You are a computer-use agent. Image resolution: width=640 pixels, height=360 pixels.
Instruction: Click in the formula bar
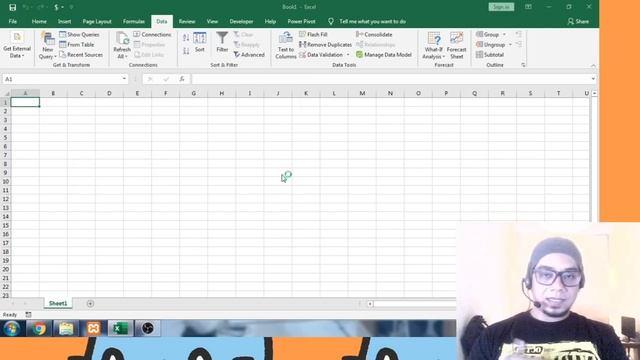390,79
